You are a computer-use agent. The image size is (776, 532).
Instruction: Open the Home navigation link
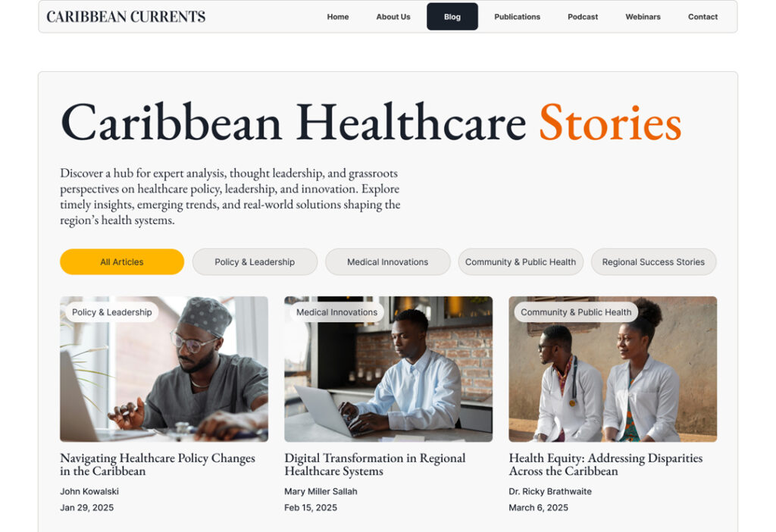(x=337, y=17)
